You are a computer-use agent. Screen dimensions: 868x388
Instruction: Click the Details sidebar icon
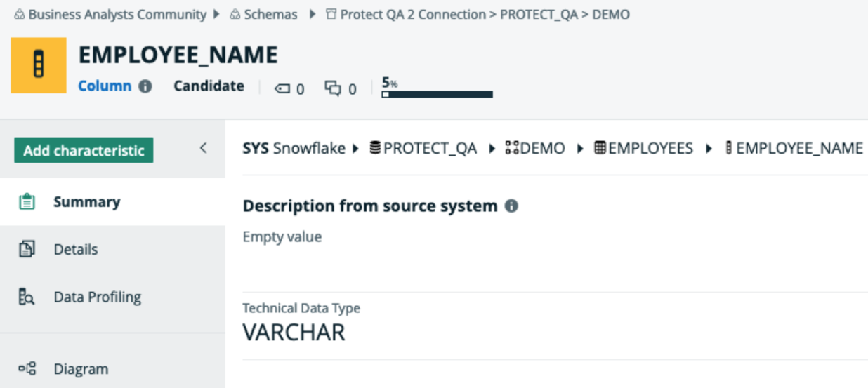[x=27, y=249]
